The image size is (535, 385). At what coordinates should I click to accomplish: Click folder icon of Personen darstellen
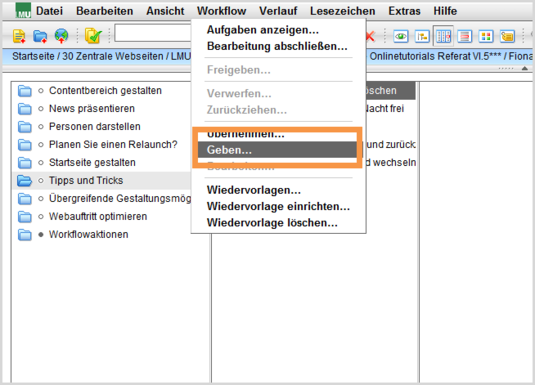coord(25,127)
